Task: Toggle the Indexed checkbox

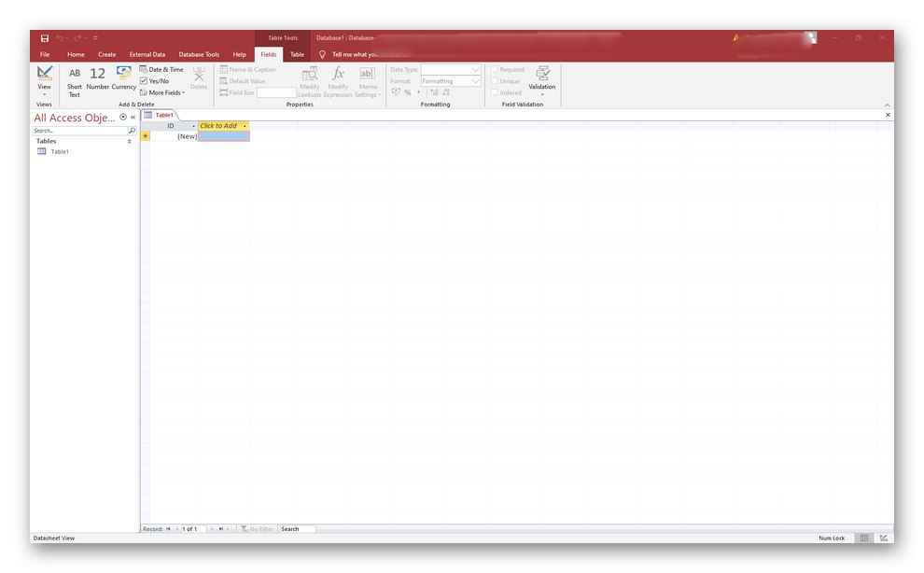Action: 494,92
